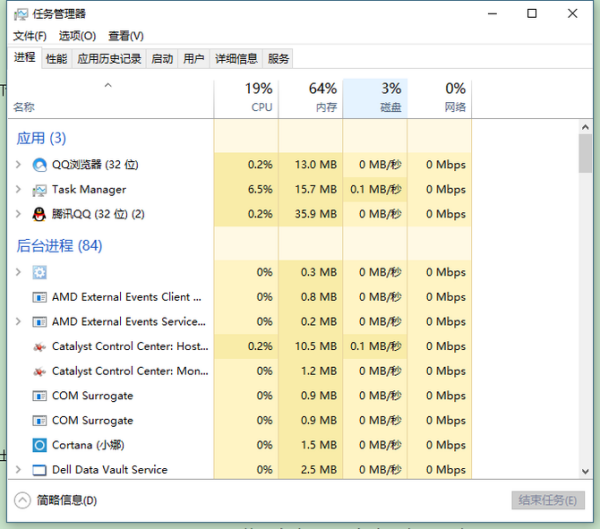Expand the 腾讯QQ (32 位) process group
Image resolution: width=600 pixels, height=529 pixels.
18,214
